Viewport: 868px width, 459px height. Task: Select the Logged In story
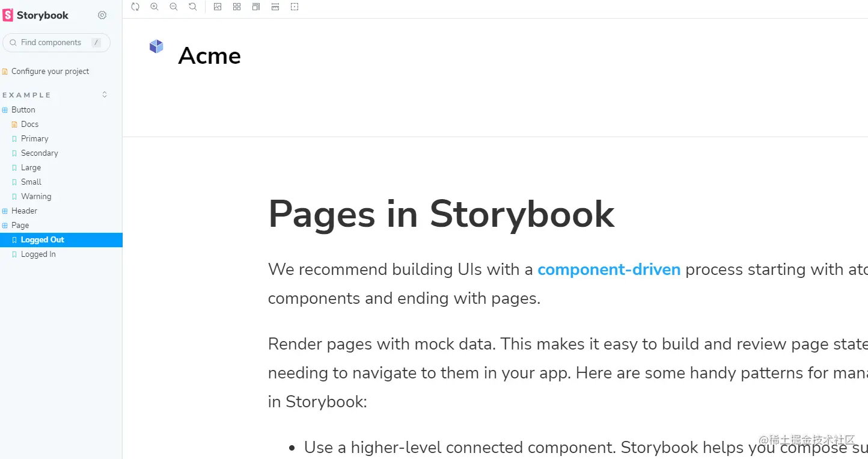click(x=38, y=254)
